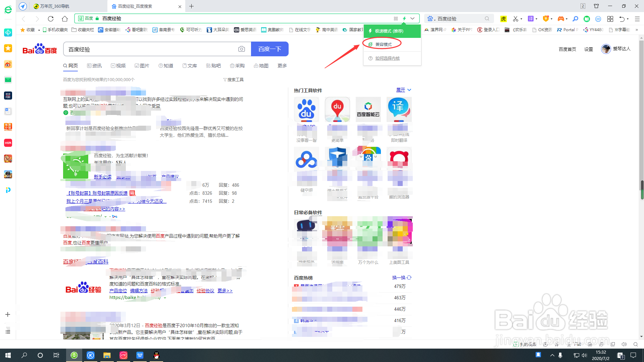This screenshot has height=362, width=644.
Task: Open the green mail sidebar icon
Action: 8,80
